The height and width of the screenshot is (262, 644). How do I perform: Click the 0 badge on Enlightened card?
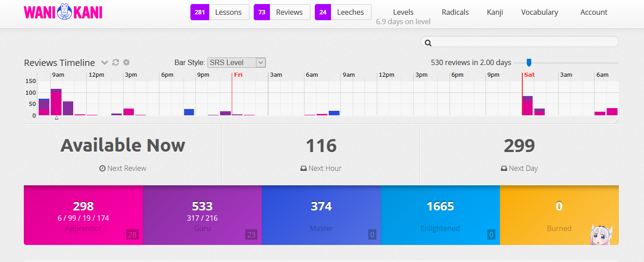[x=491, y=234]
